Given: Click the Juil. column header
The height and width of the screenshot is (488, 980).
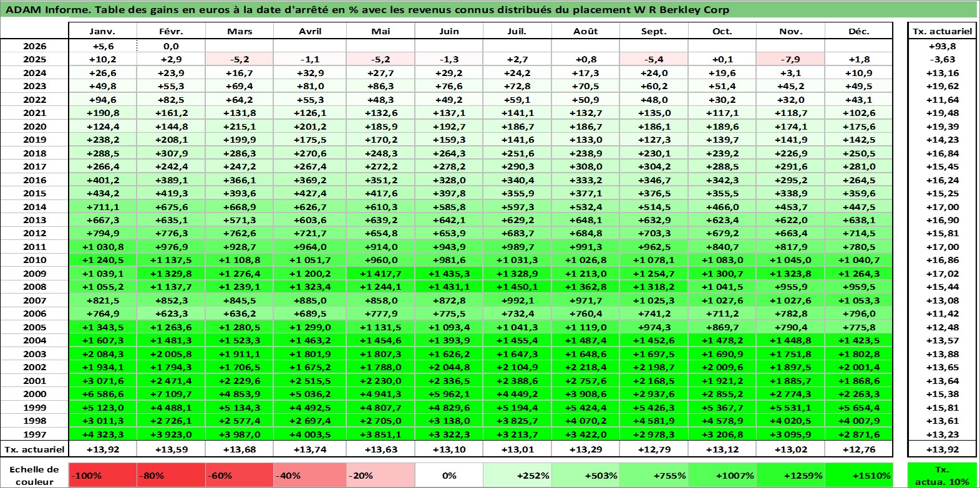Looking at the screenshot, I should (x=517, y=31).
